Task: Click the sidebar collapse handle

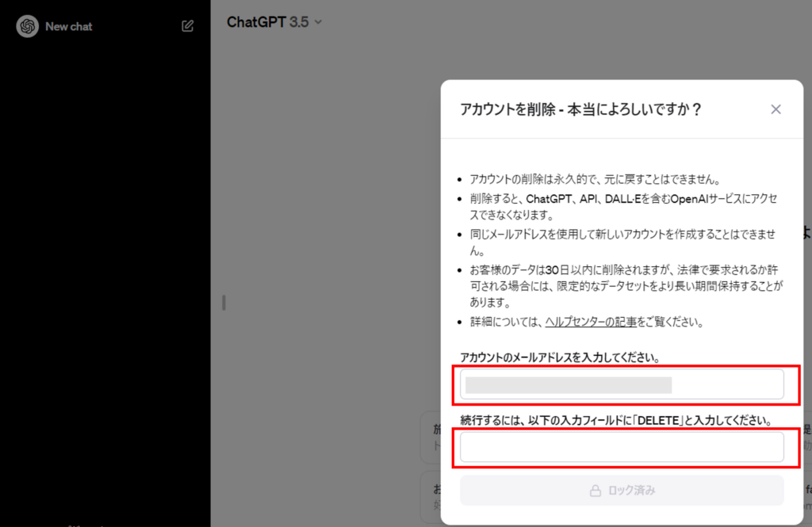Action: tap(224, 303)
